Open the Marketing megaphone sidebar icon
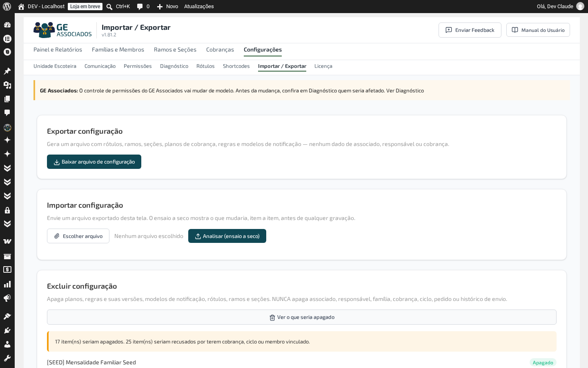 tap(7, 298)
